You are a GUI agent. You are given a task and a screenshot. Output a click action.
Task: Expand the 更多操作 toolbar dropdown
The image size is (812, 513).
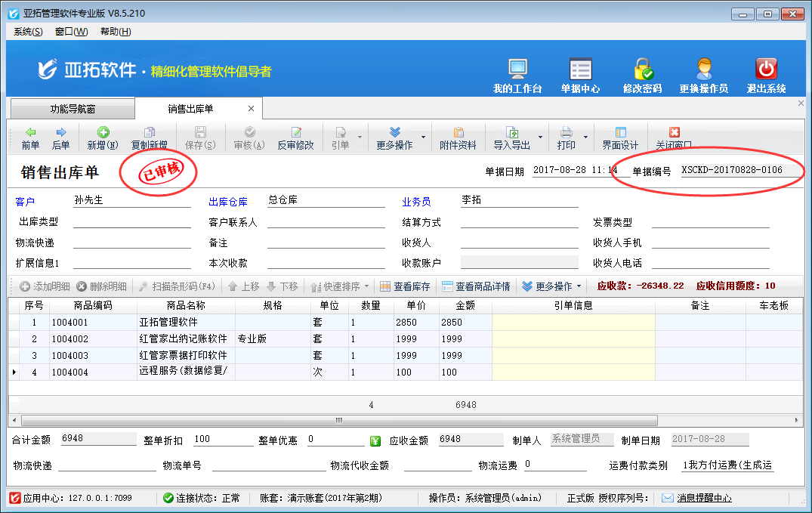(423, 138)
